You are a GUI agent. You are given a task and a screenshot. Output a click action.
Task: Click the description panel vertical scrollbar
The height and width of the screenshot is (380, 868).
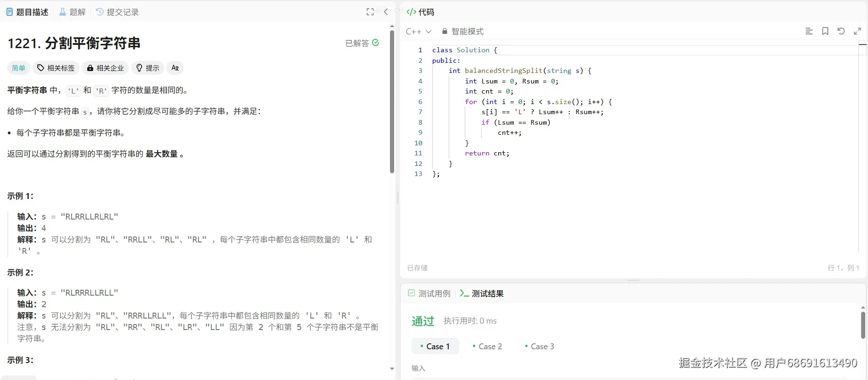[x=392, y=101]
